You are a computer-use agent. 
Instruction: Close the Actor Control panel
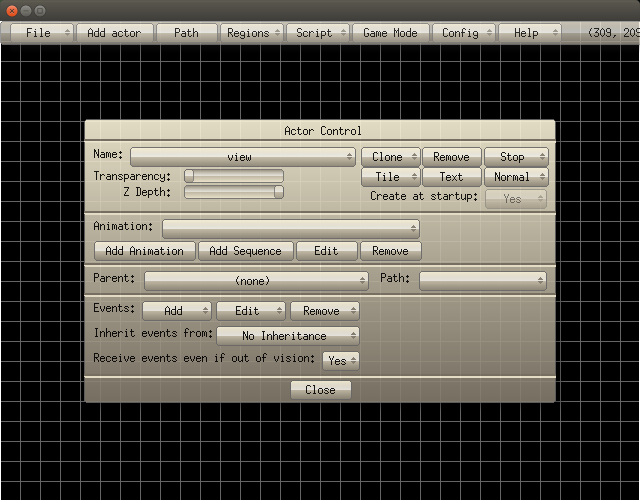[x=320, y=390]
